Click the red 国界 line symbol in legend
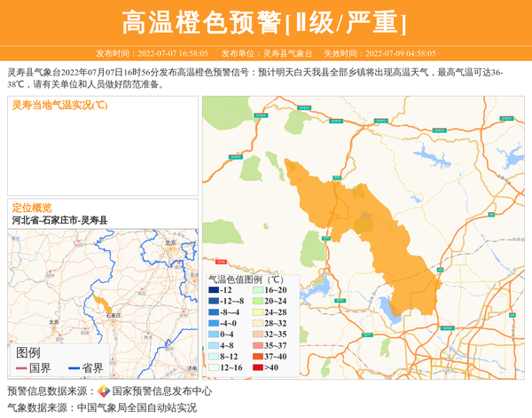 click(x=23, y=368)
